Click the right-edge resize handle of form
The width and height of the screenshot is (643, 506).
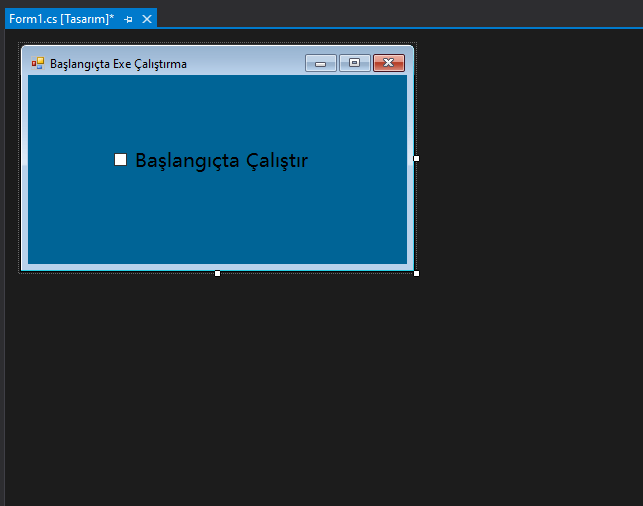(x=416, y=159)
